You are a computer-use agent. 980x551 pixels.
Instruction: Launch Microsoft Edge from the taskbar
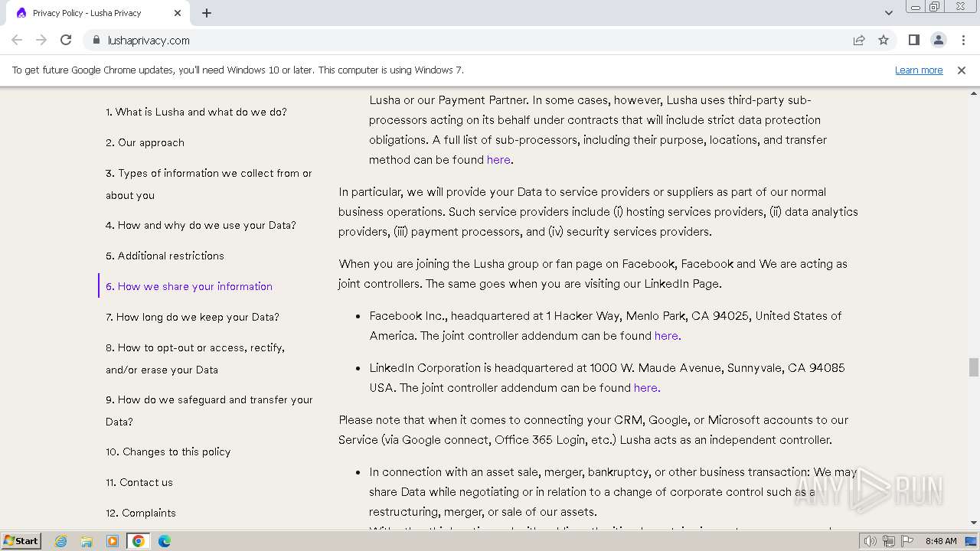pyautogui.click(x=164, y=541)
